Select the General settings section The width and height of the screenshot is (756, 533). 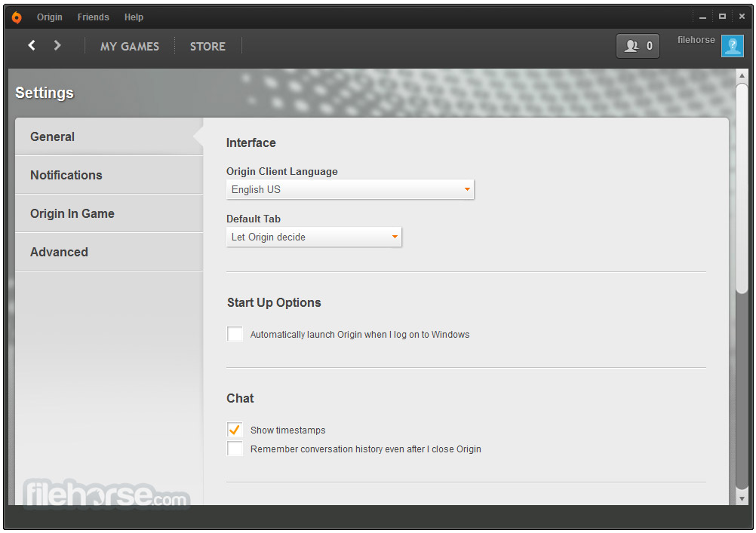(109, 136)
